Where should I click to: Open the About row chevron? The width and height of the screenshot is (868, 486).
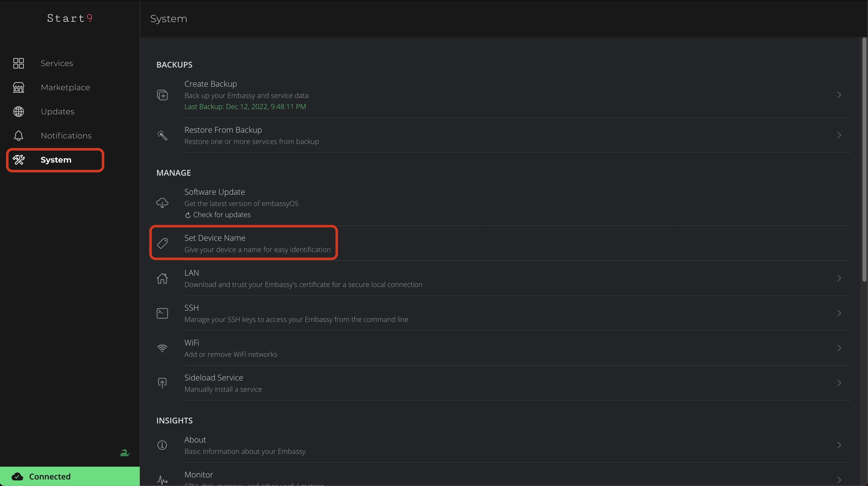[839, 445]
